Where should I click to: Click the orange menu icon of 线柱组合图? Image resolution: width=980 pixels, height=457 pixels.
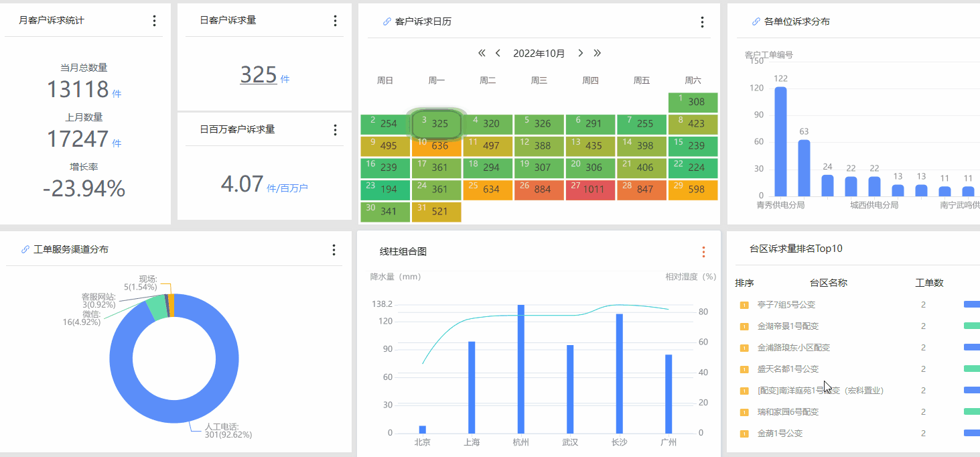coord(703,252)
